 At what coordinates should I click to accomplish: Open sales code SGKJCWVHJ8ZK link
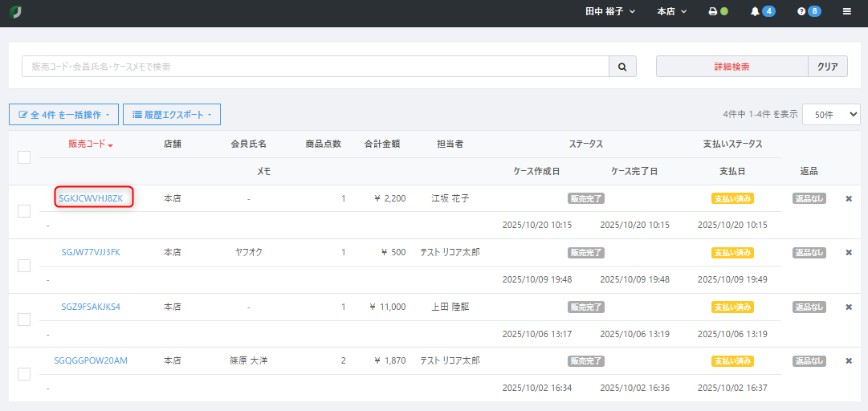coord(91,198)
